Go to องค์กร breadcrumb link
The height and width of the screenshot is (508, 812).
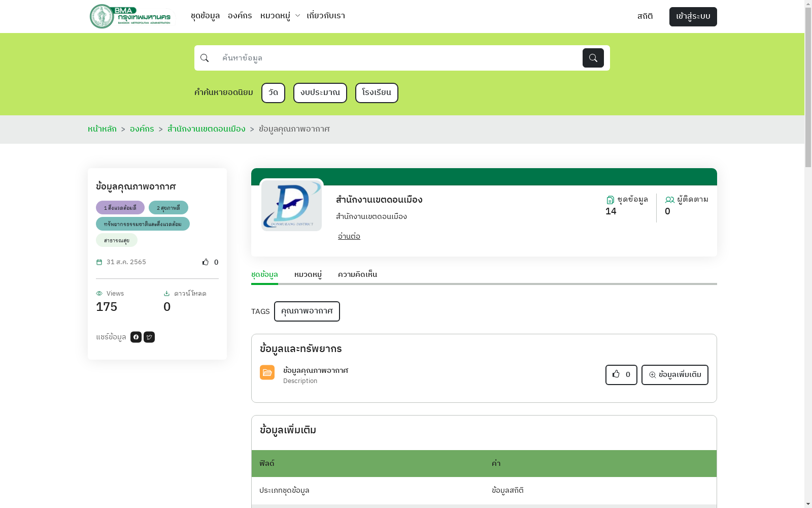point(142,129)
